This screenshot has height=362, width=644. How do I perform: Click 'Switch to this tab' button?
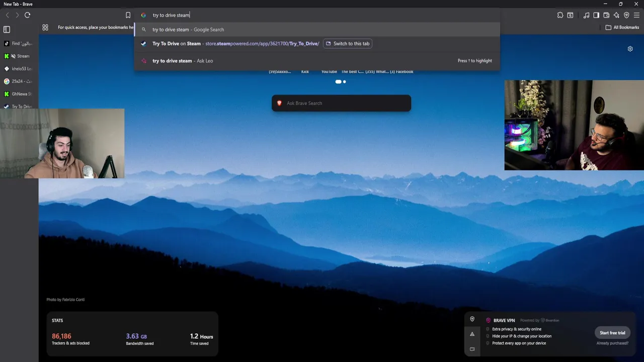coord(347,44)
